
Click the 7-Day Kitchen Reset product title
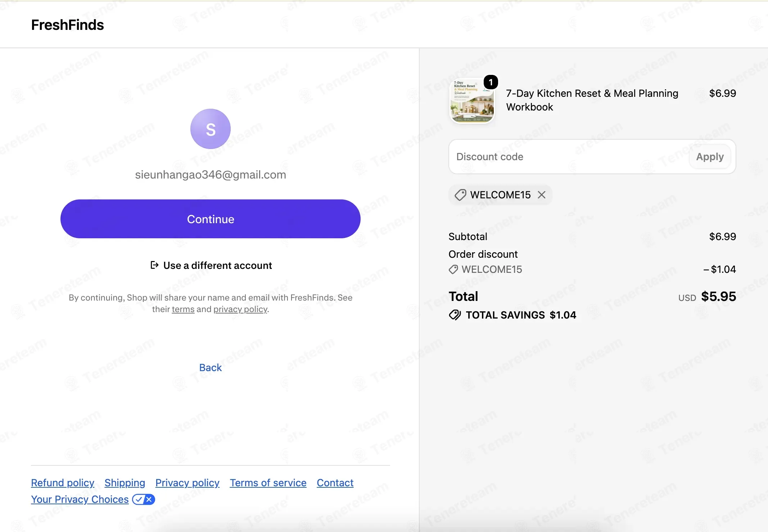(592, 100)
